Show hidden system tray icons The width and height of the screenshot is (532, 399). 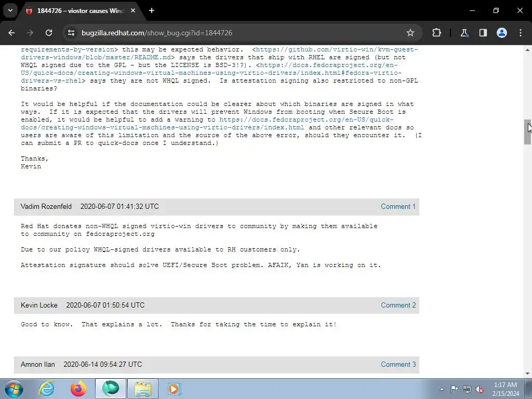pyautogui.click(x=442, y=389)
